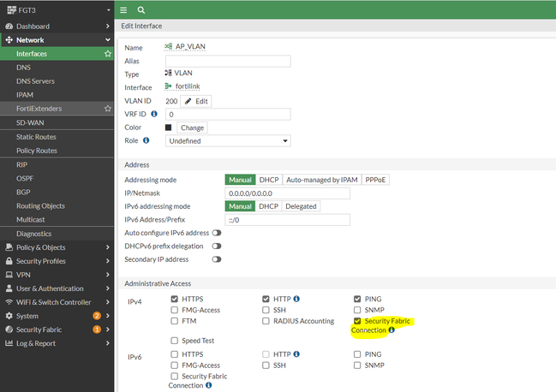Image resolution: width=556 pixels, height=392 pixels.
Task: Collapse the Network menu
Action: pyautogui.click(x=108, y=40)
